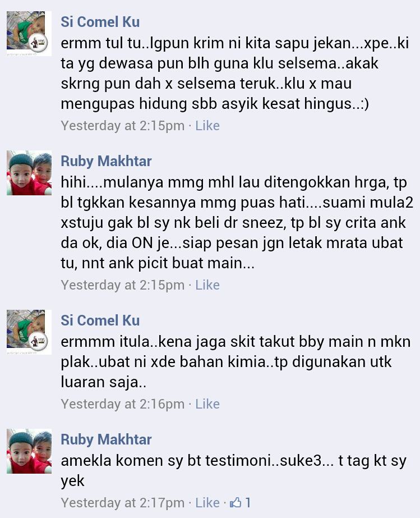Open the "Yesterday at 2:17pm" timestamp
Image resolution: width=420 pixels, height=518 pixels.
tap(122, 502)
